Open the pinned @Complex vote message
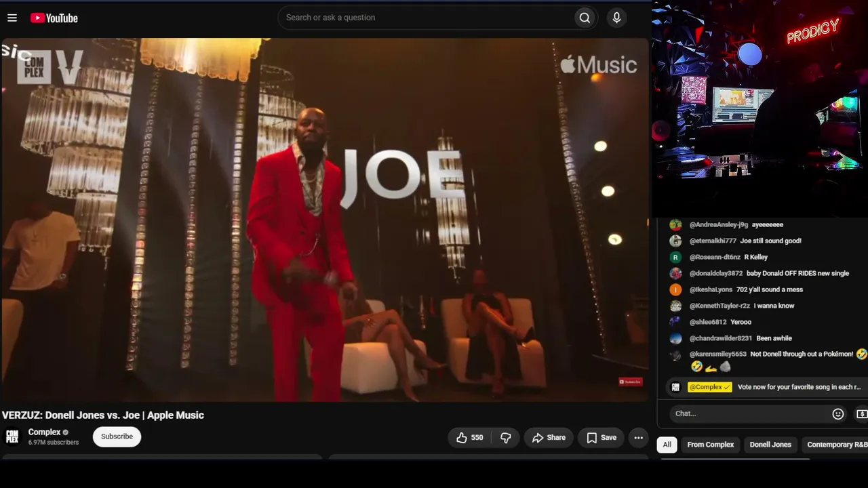 tap(768, 387)
